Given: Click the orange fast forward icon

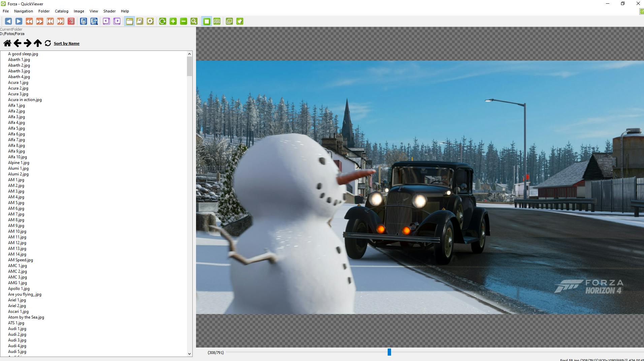Looking at the screenshot, I should pyautogui.click(x=40, y=21).
